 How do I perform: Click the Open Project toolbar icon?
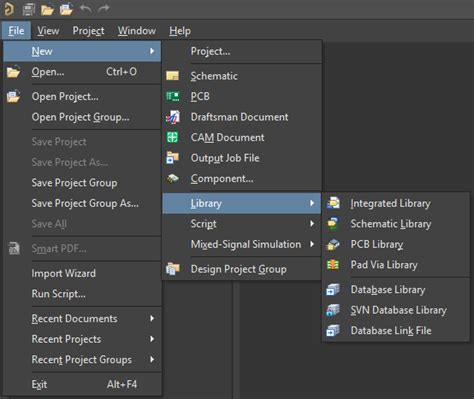(x=66, y=9)
